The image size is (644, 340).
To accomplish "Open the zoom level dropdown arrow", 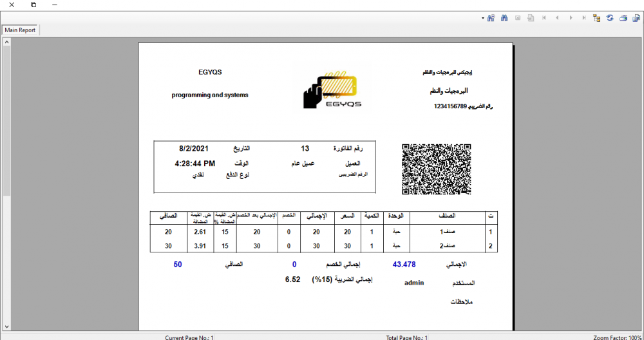I will 482,18.
